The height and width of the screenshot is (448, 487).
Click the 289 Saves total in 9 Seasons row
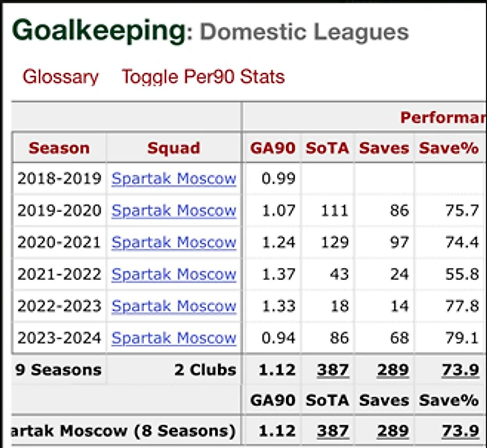pos(393,370)
